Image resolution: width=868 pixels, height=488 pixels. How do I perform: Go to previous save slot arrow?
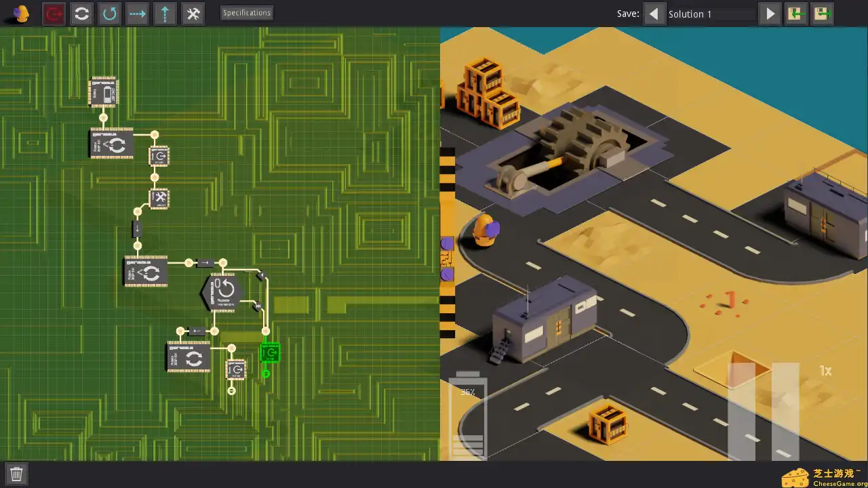[654, 14]
